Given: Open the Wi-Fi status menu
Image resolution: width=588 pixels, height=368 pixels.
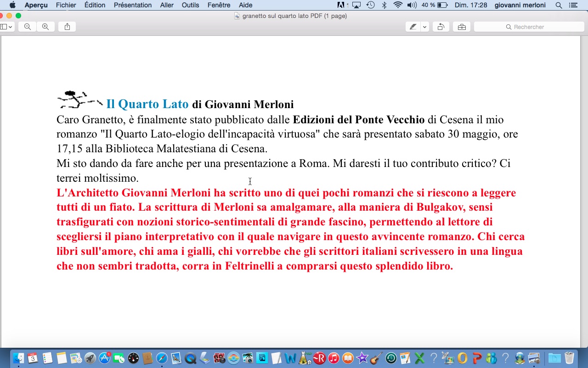Looking at the screenshot, I should (398, 5).
